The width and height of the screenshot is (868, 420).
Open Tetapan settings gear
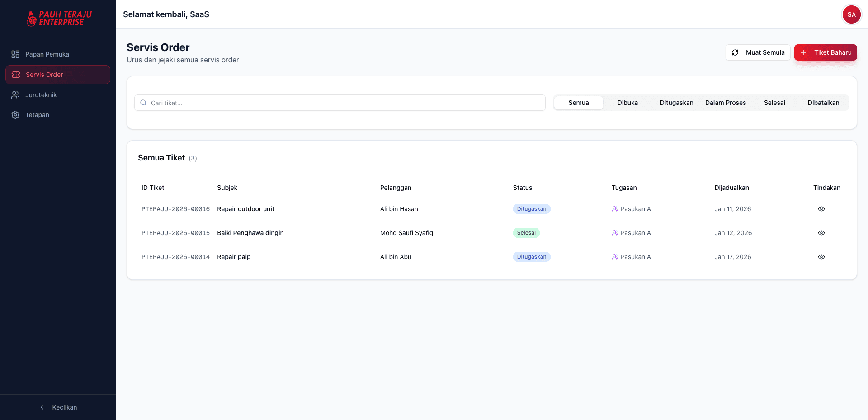coord(15,115)
